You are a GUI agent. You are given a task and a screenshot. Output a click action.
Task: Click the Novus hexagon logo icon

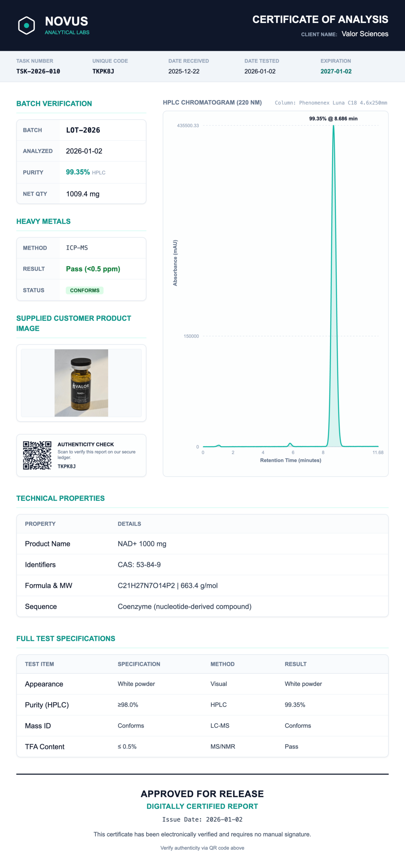click(x=26, y=25)
